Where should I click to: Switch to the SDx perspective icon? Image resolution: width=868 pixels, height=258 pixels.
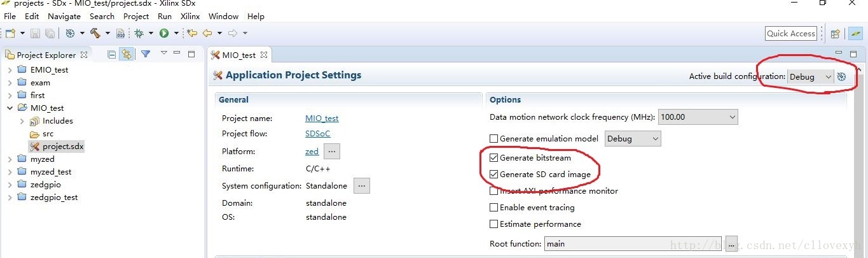point(855,34)
